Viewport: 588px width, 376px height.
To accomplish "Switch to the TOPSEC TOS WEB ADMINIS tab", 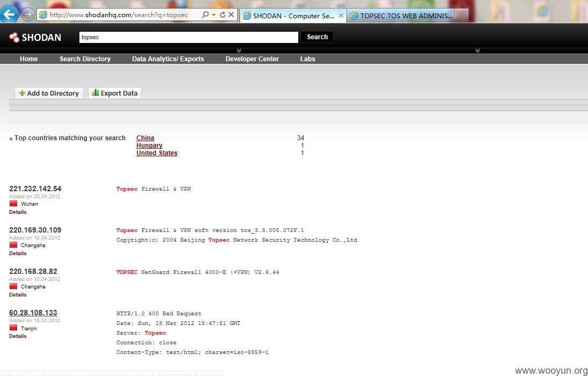I will point(402,16).
